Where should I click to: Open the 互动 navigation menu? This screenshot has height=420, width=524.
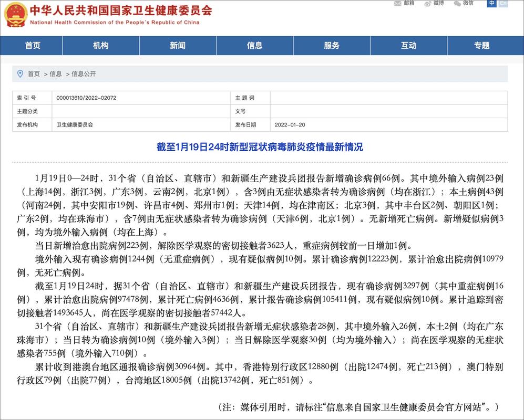(x=408, y=46)
